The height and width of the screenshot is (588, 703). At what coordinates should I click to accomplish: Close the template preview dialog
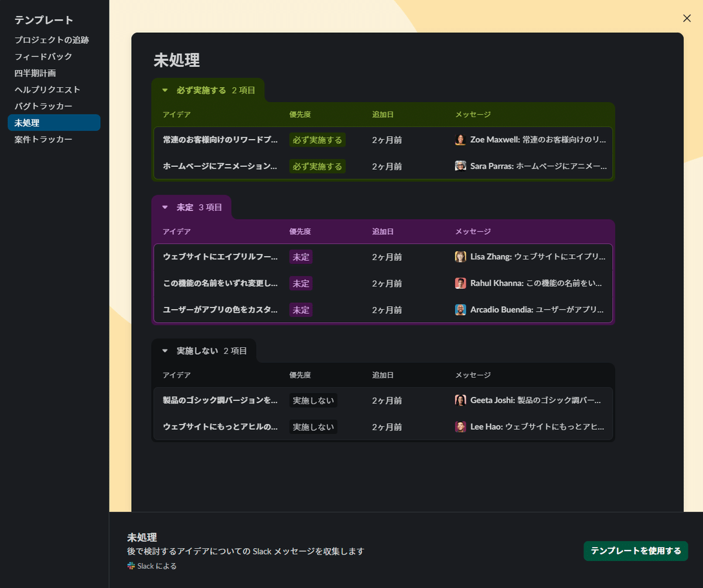(687, 18)
